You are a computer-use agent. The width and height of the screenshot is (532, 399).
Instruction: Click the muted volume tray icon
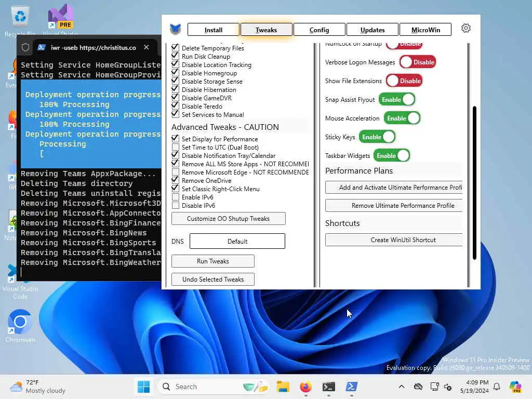[x=448, y=387]
